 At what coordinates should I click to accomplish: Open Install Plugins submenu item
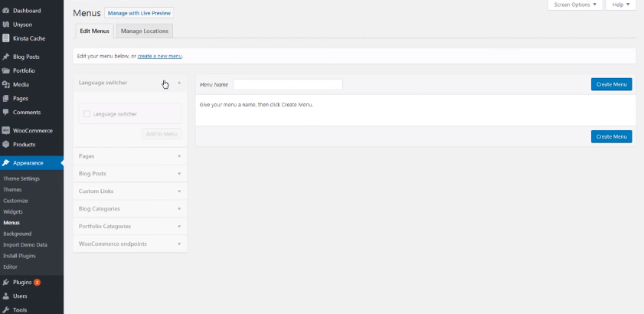point(19,256)
